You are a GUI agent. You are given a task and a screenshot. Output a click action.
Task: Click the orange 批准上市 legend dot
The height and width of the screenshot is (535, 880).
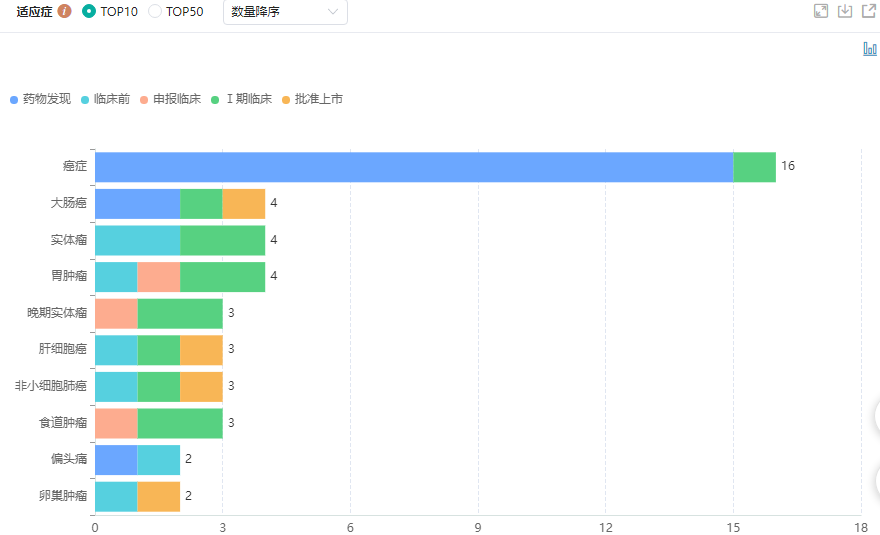click(x=286, y=100)
